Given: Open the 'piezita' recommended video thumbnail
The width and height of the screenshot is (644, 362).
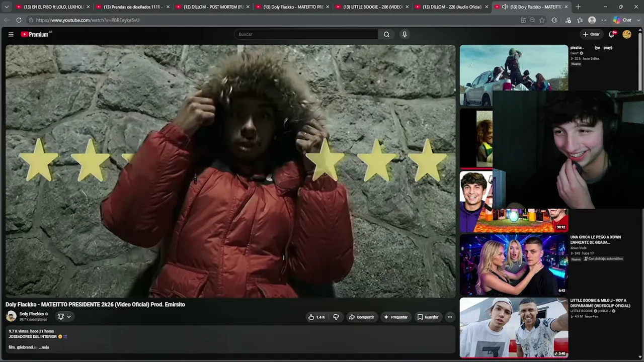Looking at the screenshot, I should (514, 75).
